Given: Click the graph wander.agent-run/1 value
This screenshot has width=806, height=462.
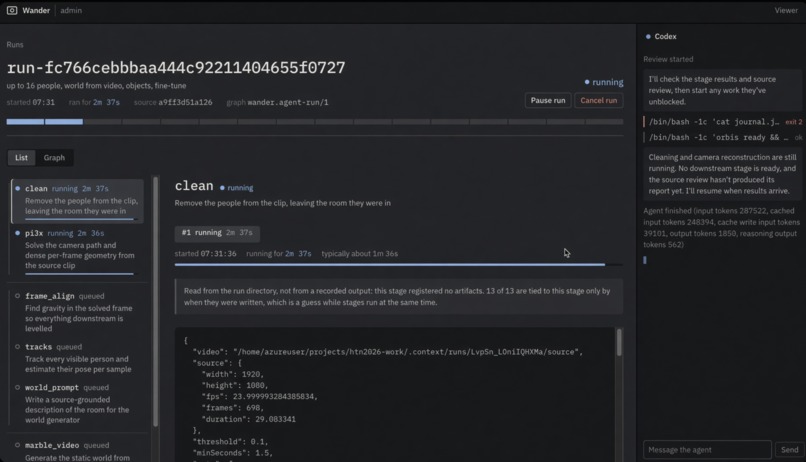Looking at the screenshot, I should 288,102.
